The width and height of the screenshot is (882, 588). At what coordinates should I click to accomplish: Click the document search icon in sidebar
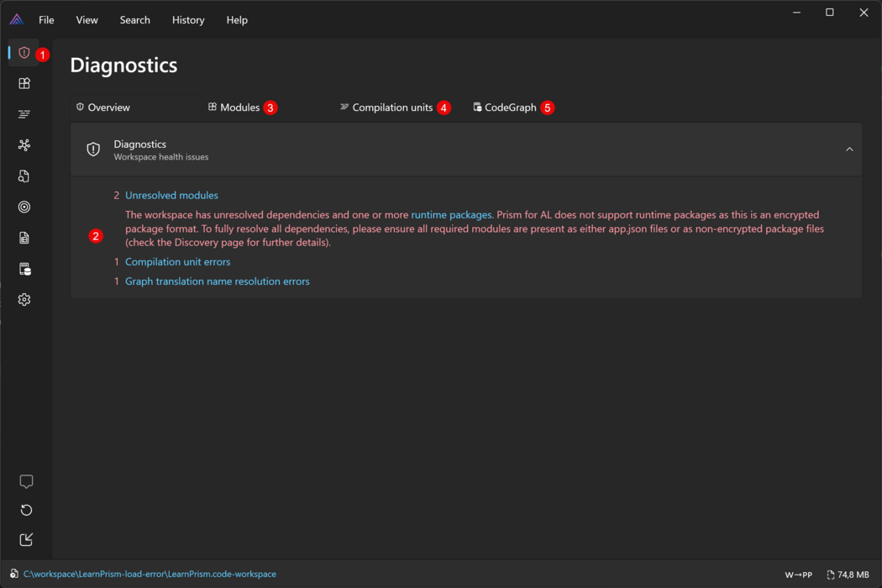tap(24, 176)
